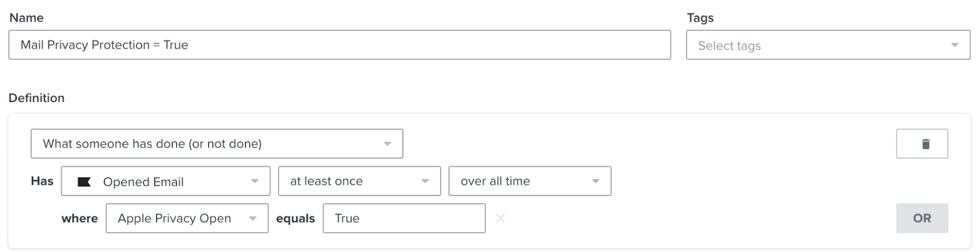Open the 'at least once' frequency dropdown
980x252 pixels.
point(360,181)
